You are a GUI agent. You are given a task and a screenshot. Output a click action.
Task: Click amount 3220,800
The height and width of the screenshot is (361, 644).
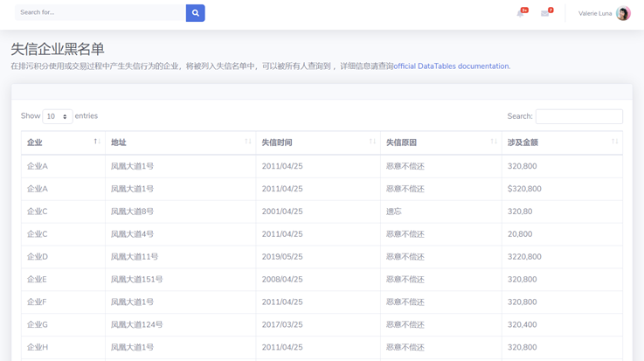point(524,257)
